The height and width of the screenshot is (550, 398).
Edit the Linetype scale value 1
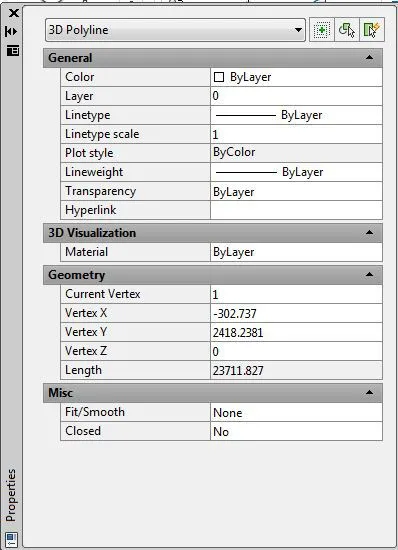(x=296, y=134)
